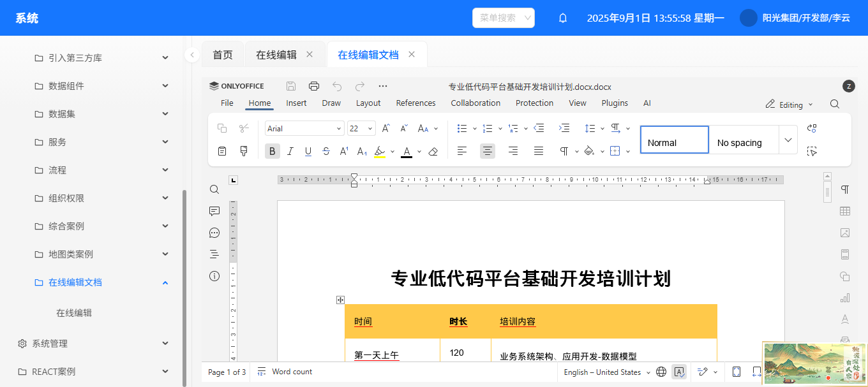Click the justified alignment icon
The height and width of the screenshot is (387, 868).
[x=539, y=151]
